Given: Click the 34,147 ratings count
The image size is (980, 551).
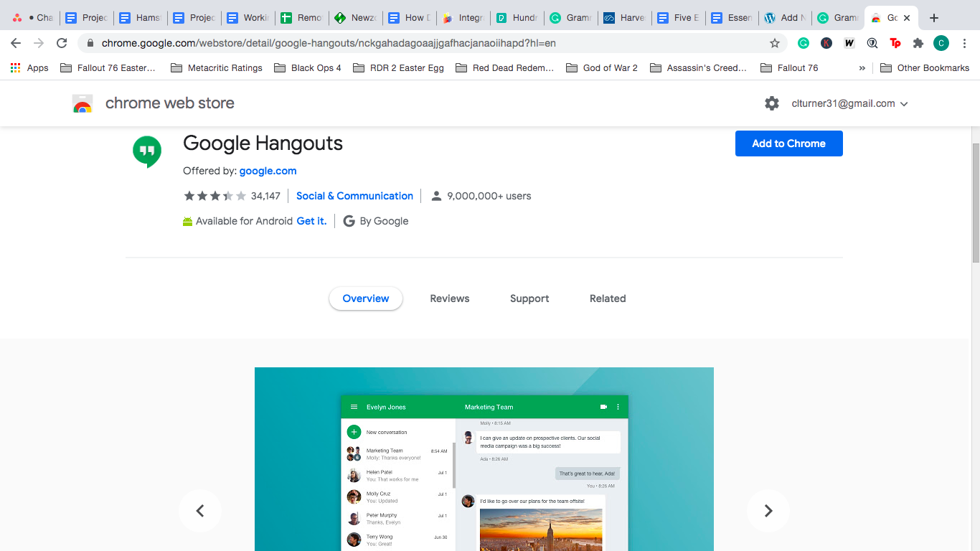Looking at the screenshot, I should pyautogui.click(x=265, y=196).
